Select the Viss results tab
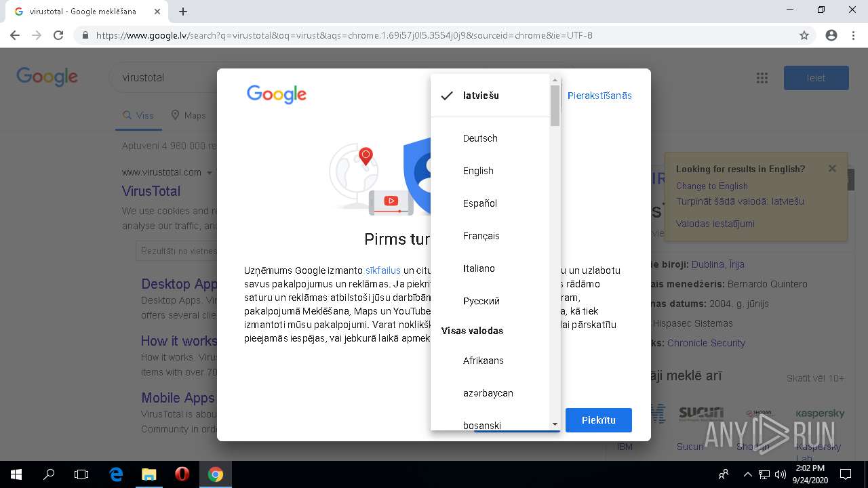Image resolution: width=868 pixels, height=488 pixels. (138, 115)
